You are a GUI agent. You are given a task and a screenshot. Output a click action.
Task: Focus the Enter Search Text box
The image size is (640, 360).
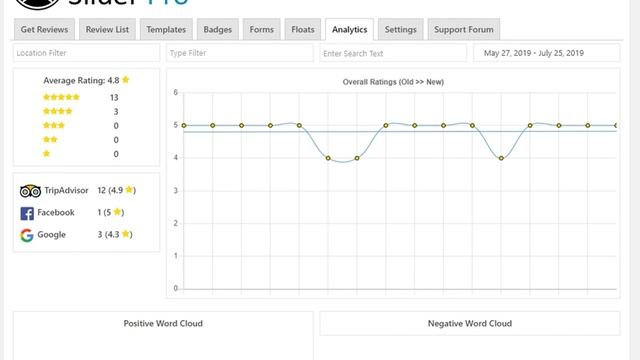(393, 53)
